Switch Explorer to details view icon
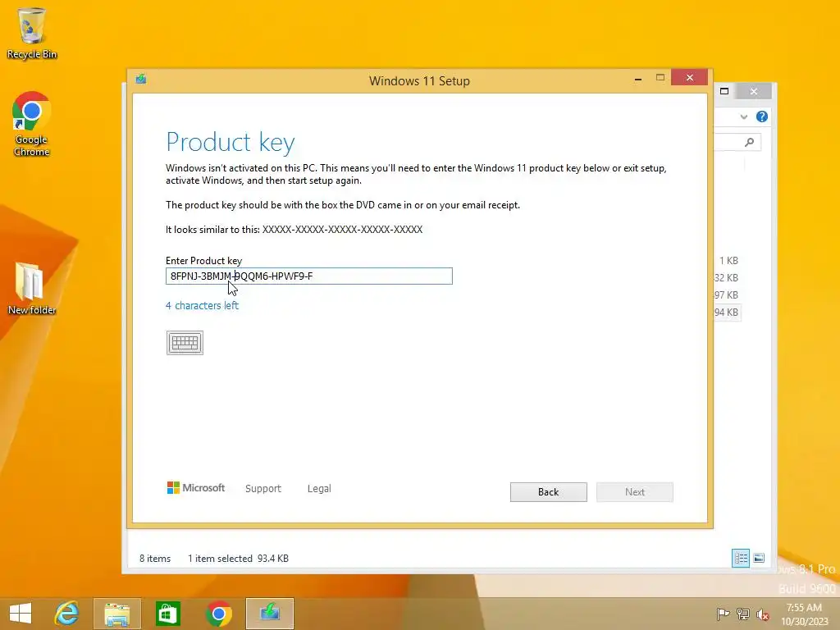Viewport: 840px width, 630px height. pos(741,558)
